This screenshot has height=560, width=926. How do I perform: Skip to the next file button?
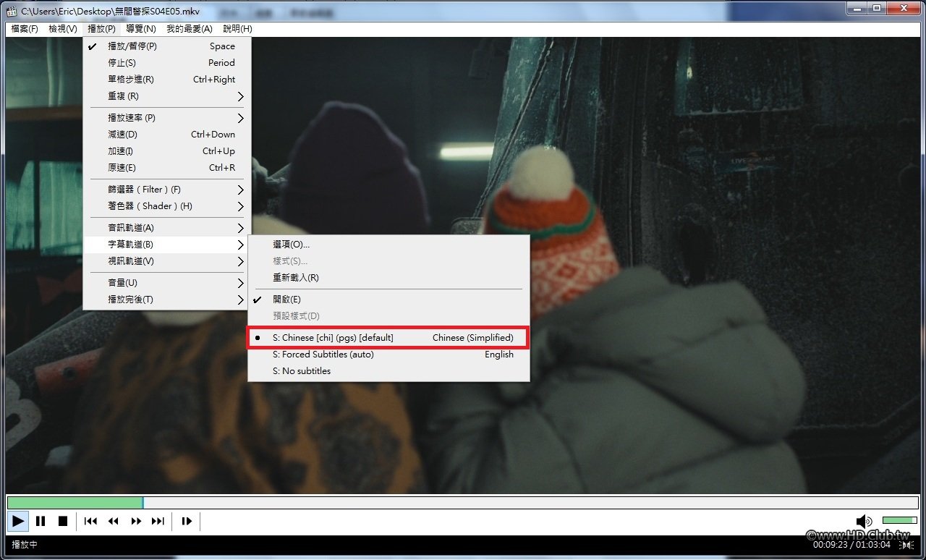click(x=158, y=521)
